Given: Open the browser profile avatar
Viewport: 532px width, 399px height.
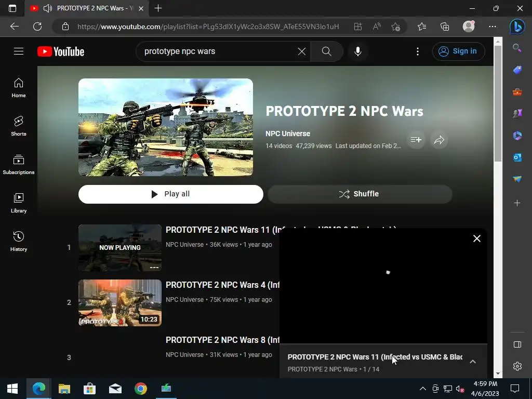Looking at the screenshot, I should [x=469, y=26].
